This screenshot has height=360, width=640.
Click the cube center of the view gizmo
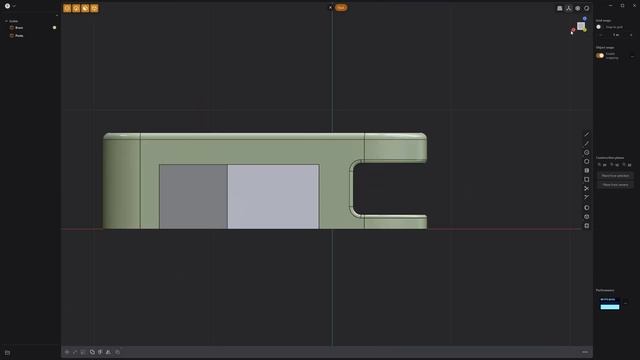tap(580, 26)
